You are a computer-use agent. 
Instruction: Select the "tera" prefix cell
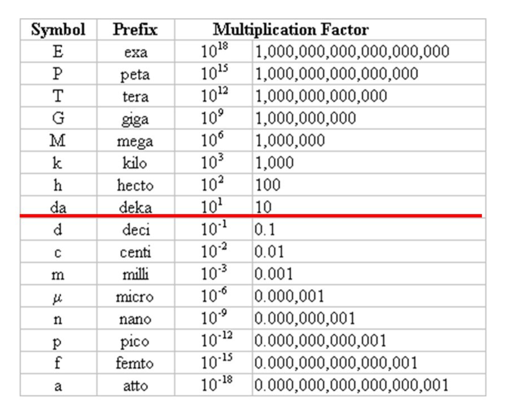(136, 96)
